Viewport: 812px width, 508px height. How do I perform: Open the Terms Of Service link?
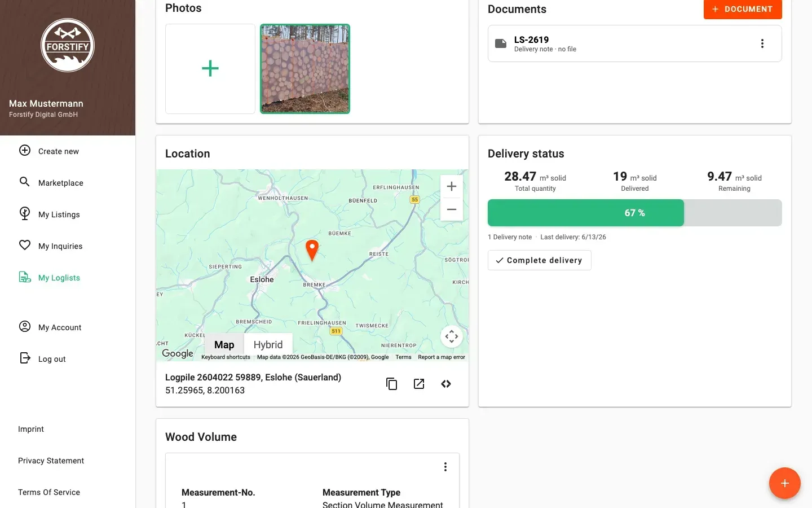click(49, 492)
